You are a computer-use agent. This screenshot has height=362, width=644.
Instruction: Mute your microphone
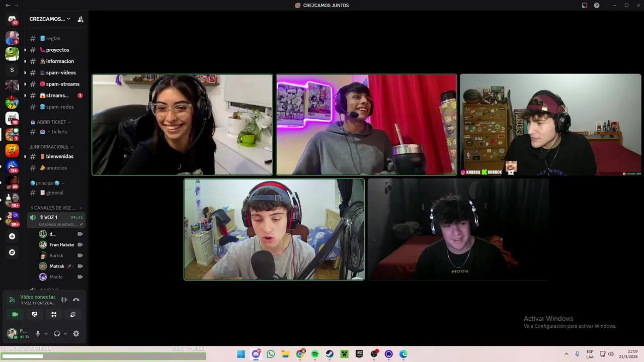click(38, 333)
